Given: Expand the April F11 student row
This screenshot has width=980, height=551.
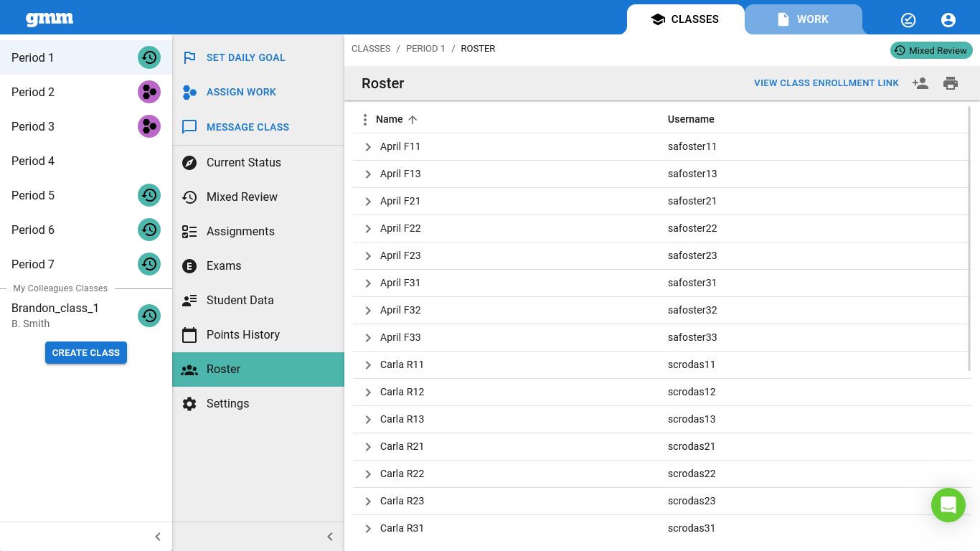Looking at the screenshot, I should click(x=368, y=147).
